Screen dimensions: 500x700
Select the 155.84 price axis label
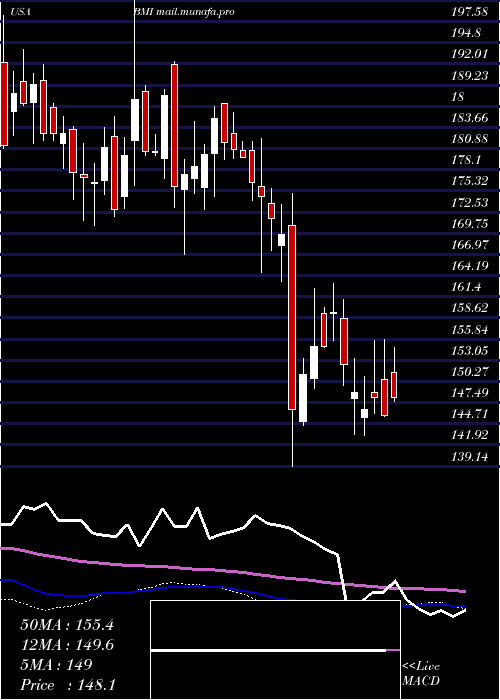470,329
